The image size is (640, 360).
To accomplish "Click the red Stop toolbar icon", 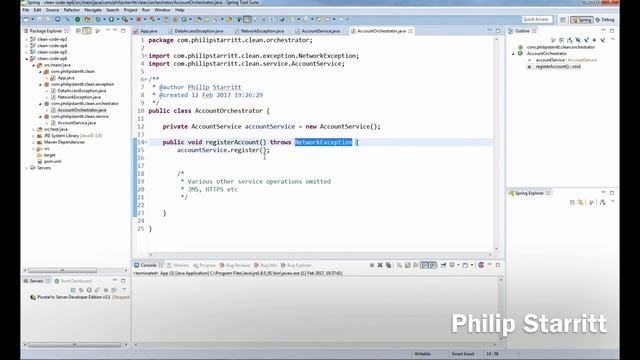I will pos(139,19).
